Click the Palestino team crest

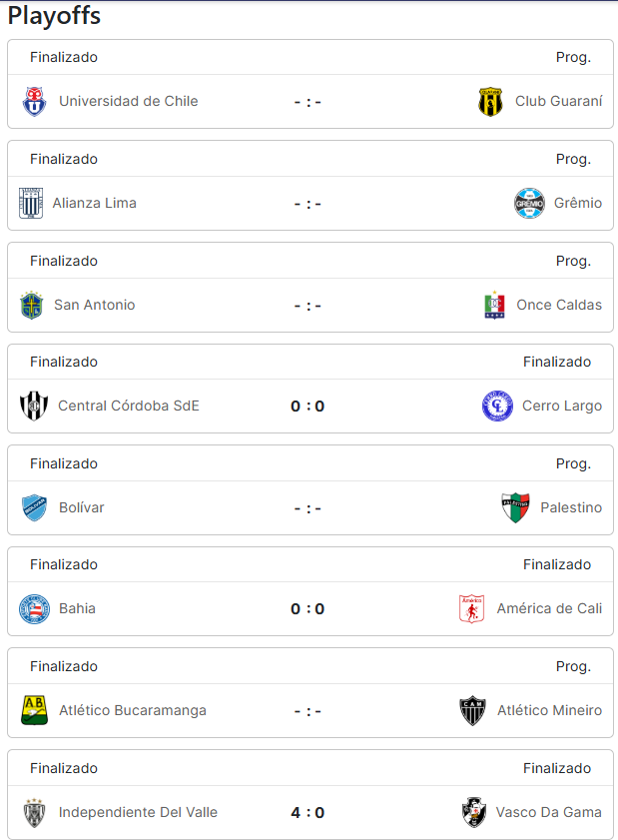pos(516,507)
